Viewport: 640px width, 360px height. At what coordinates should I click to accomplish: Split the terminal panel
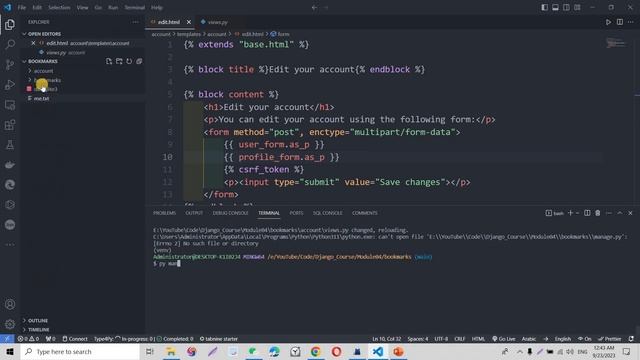pyautogui.click(x=587, y=213)
